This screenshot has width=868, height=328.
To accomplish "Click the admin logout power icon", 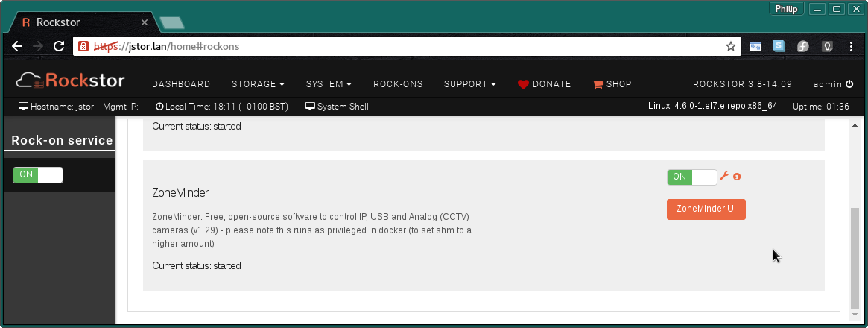I will [849, 84].
